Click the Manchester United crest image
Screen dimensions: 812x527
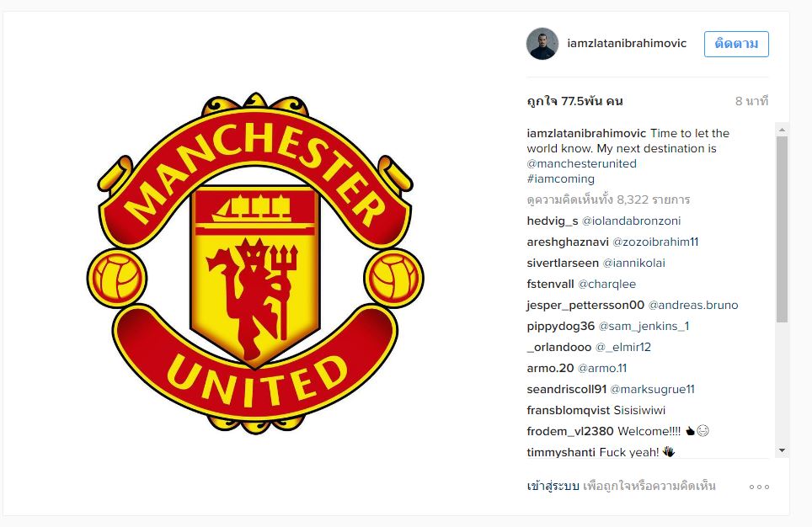254,263
